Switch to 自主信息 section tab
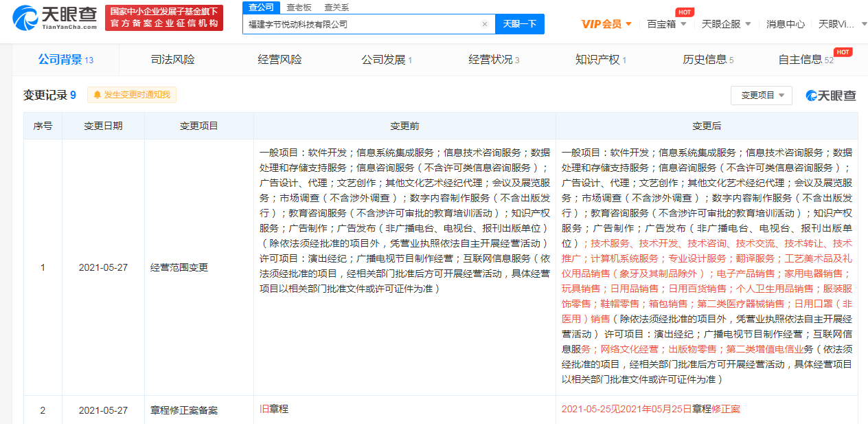 click(x=806, y=60)
